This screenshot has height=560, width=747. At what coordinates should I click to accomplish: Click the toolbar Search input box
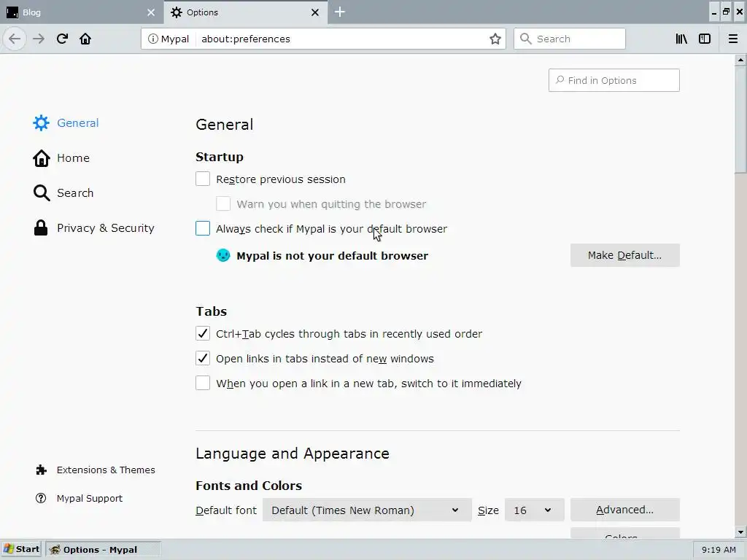[569, 39]
